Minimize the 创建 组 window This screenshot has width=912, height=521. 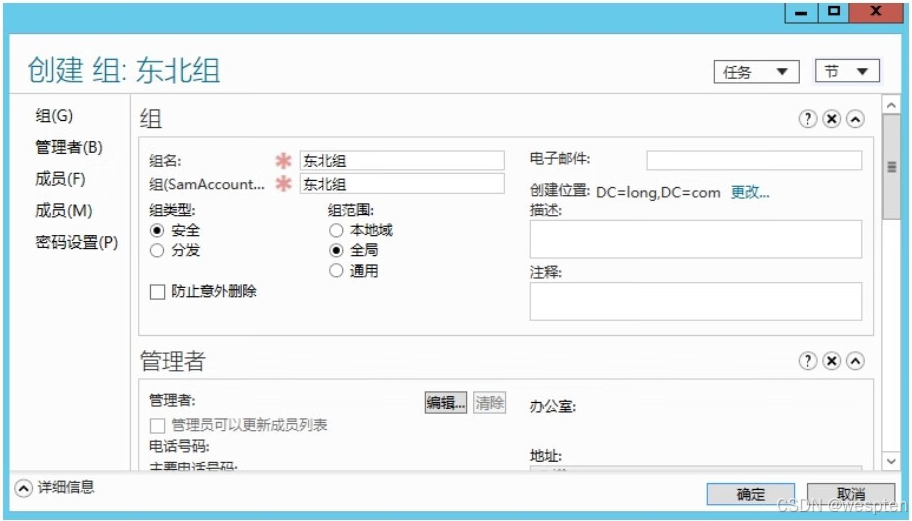pyautogui.click(x=801, y=12)
